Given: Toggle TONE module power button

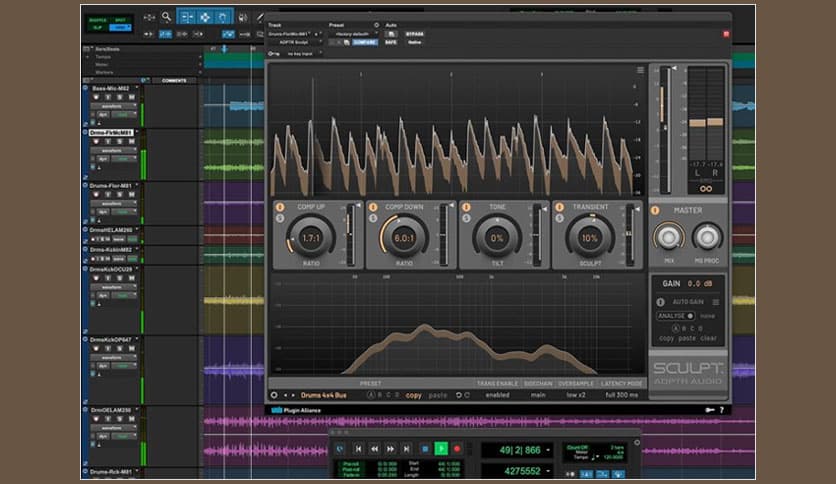Looking at the screenshot, I should [467, 207].
